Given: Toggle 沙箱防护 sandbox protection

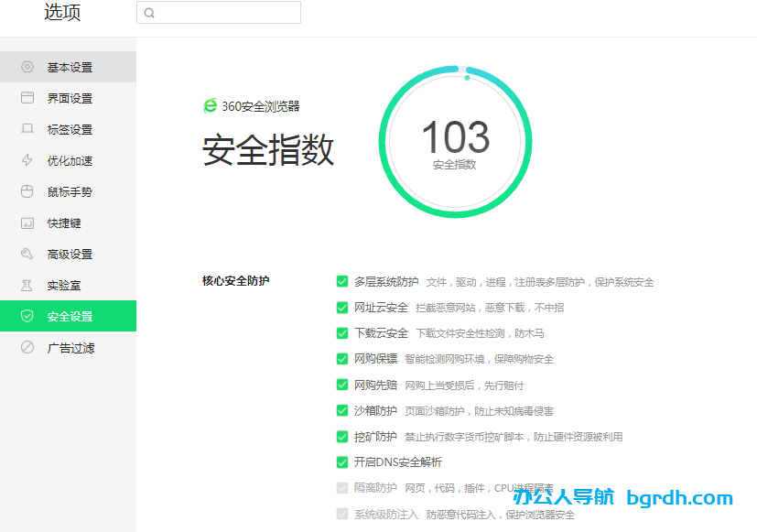Looking at the screenshot, I should (341, 411).
